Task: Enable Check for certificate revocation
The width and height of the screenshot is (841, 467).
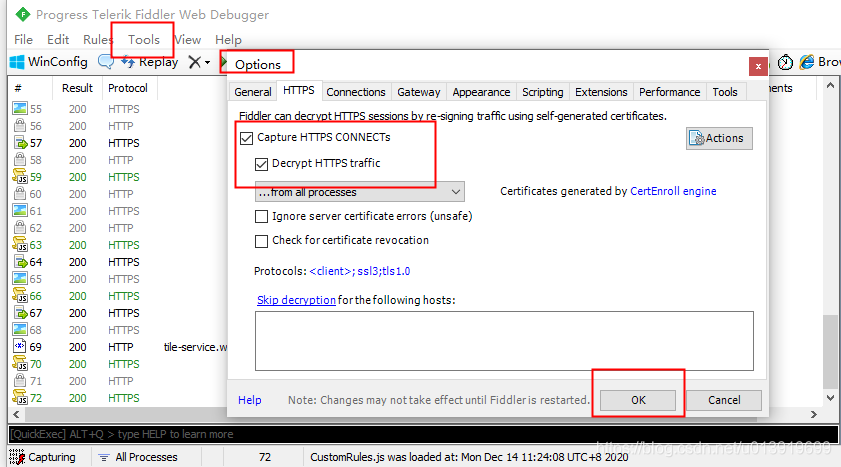Action: [261, 241]
